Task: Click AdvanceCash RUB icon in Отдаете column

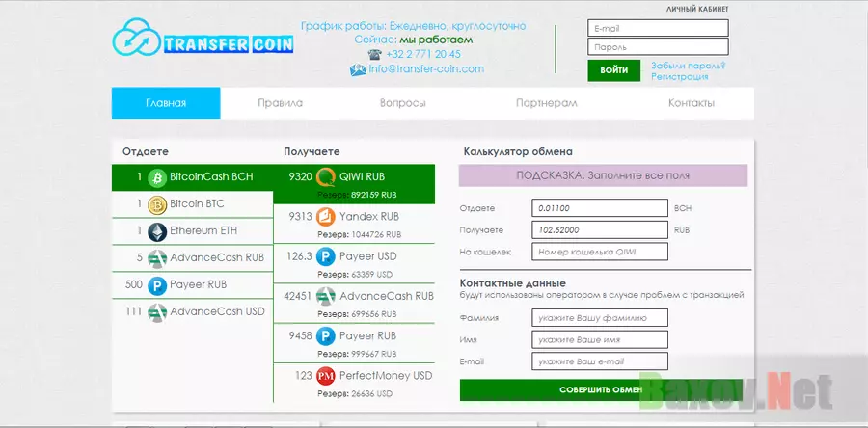Action: [x=157, y=258]
